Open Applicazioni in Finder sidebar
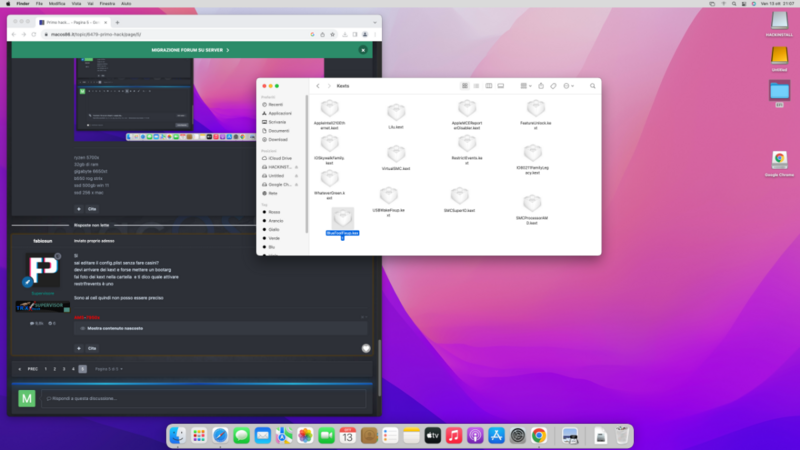Screen dimensions: 800x450 coord(279,113)
